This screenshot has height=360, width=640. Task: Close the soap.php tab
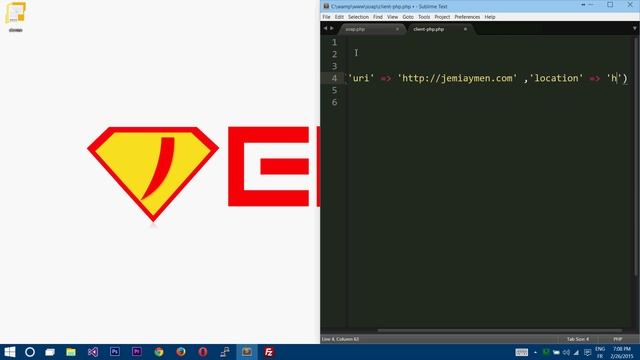[x=397, y=29]
